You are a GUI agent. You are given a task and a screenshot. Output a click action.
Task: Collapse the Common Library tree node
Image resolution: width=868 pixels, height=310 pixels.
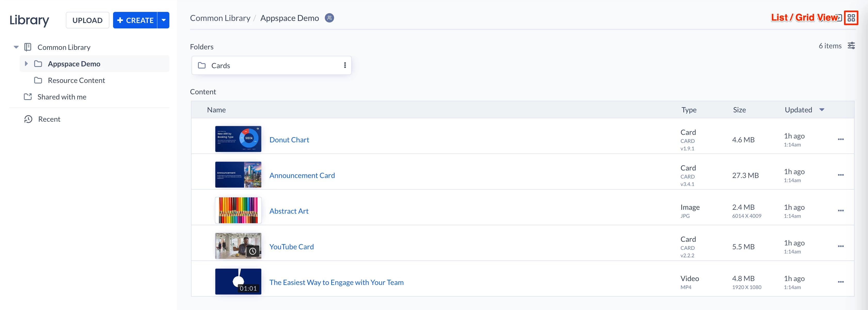click(16, 47)
